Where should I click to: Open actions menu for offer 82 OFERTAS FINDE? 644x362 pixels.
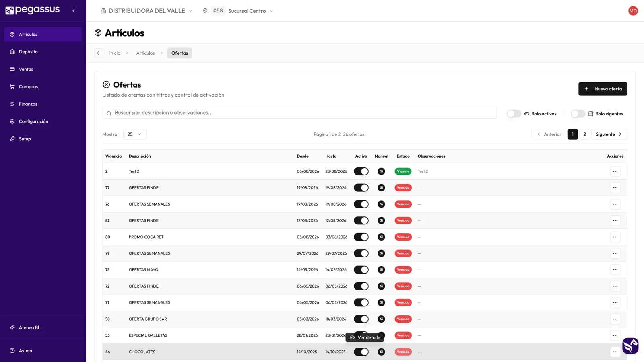615,220
